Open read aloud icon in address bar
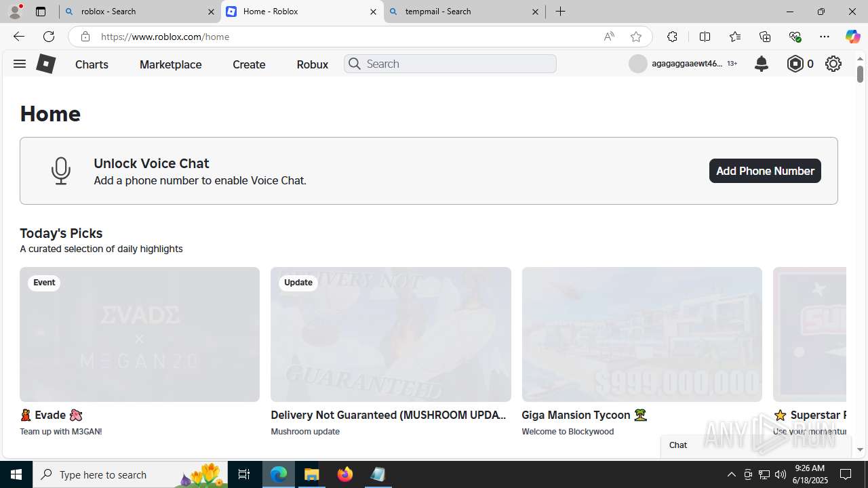Screen dimensions: 868x488 tap(609, 37)
